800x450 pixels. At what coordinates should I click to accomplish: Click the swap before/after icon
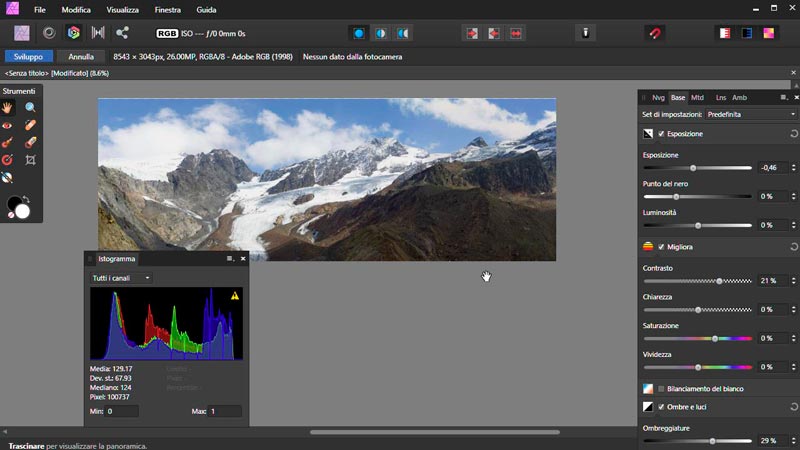[516, 34]
